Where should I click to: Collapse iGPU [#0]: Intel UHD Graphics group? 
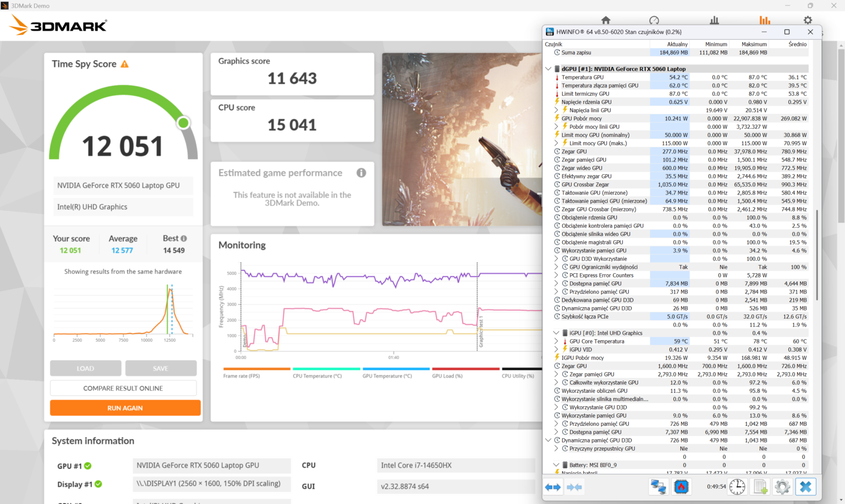pyautogui.click(x=556, y=333)
